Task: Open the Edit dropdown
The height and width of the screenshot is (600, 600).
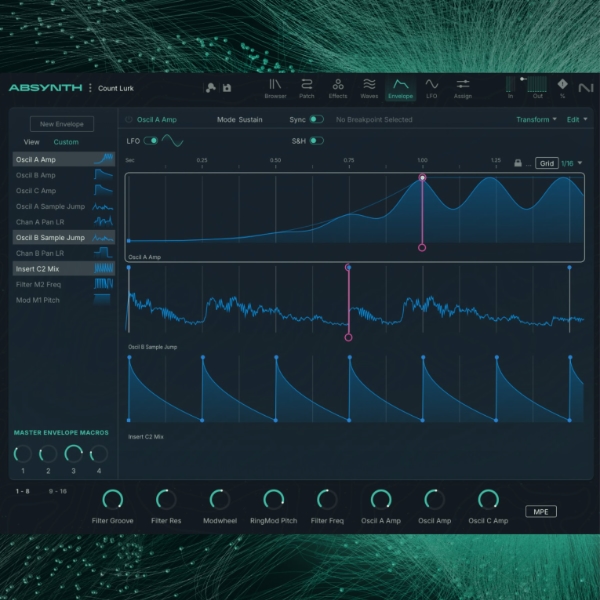Action: coord(577,119)
